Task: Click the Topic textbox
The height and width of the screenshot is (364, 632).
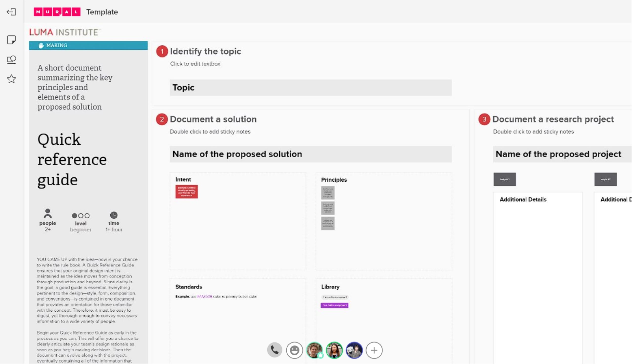Action: point(310,88)
